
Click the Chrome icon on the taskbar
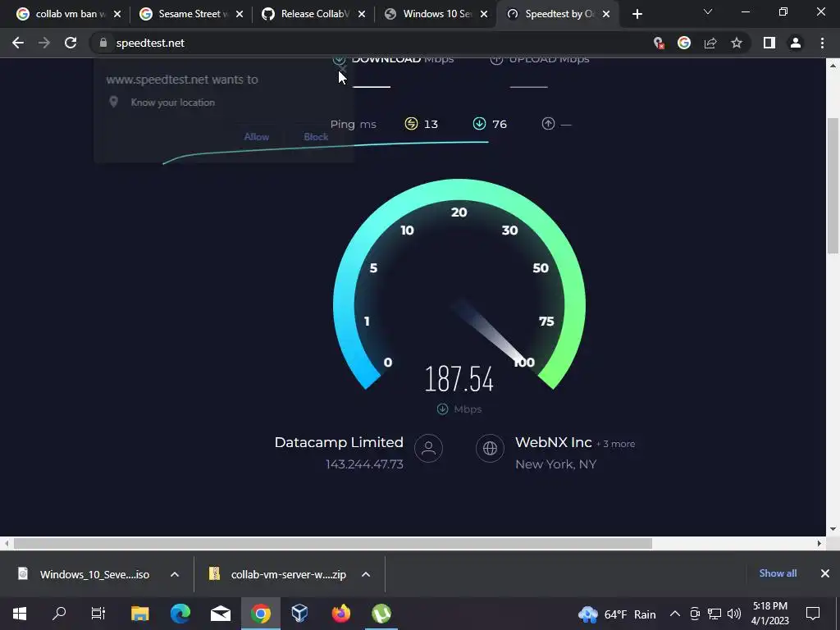pyautogui.click(x=261, y=614)
